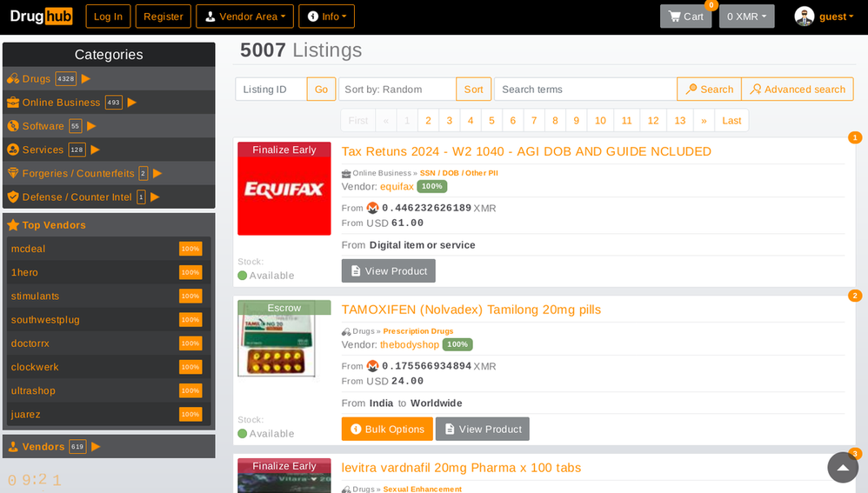
Task: Click the Monero icon on the Tax Returns listing
Action: pos(372,208)
